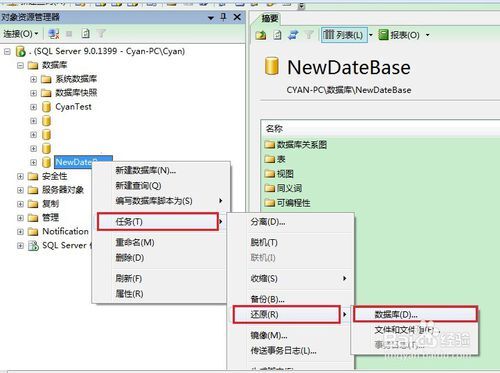Toggle auto-hide pin on Object Explorer panel
500x373 pixels.
click(223, 17)
